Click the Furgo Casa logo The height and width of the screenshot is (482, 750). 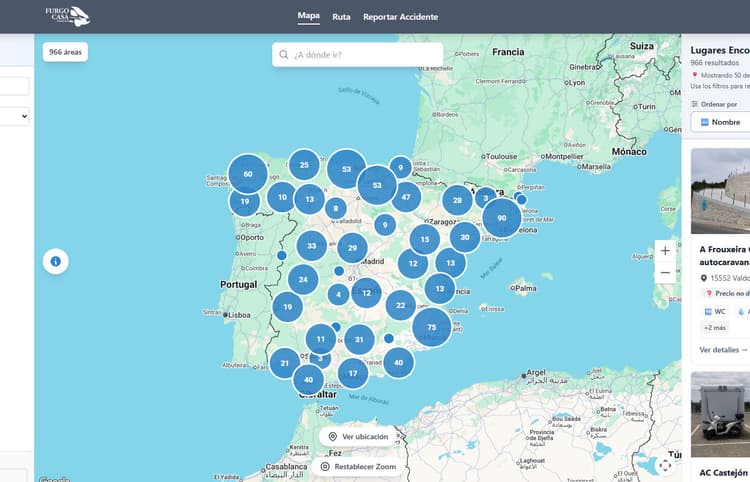[67, 16]
